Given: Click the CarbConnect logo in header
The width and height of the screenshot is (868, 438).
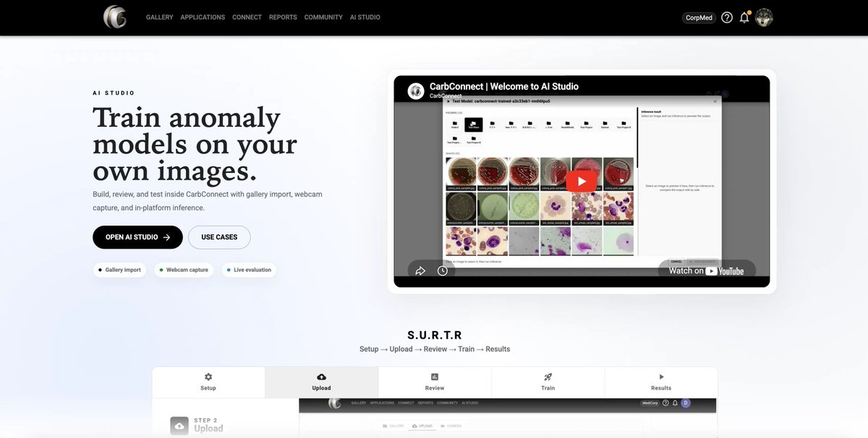Looking at the screenshot, I should (x=115, y=17).
